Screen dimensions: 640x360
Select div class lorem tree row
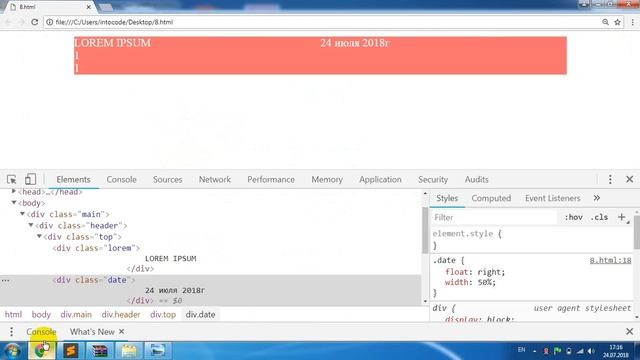96,248
